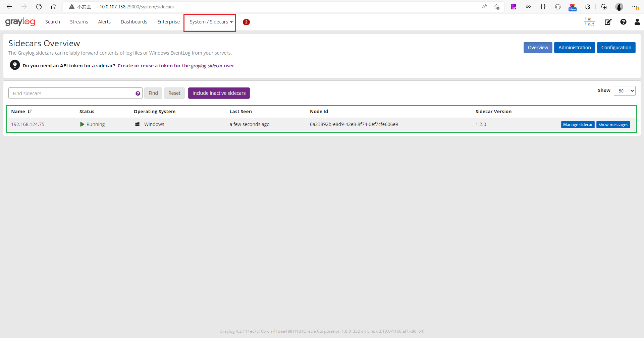Viewport: 644px width, 338px height.
Task: Click the API token info bubble icon
Action: tap(15, 65)
